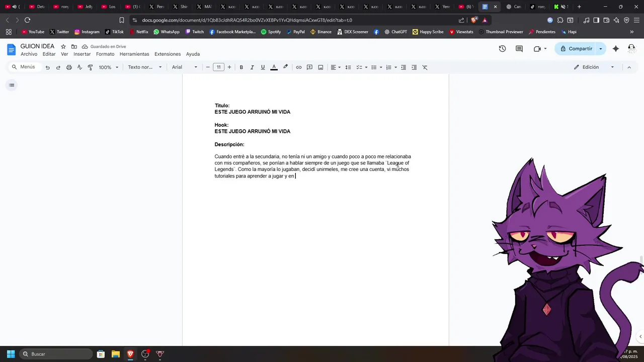
Task: Open the Thumbnail Previewer bookmark
Action: click(x=501, y=32)
